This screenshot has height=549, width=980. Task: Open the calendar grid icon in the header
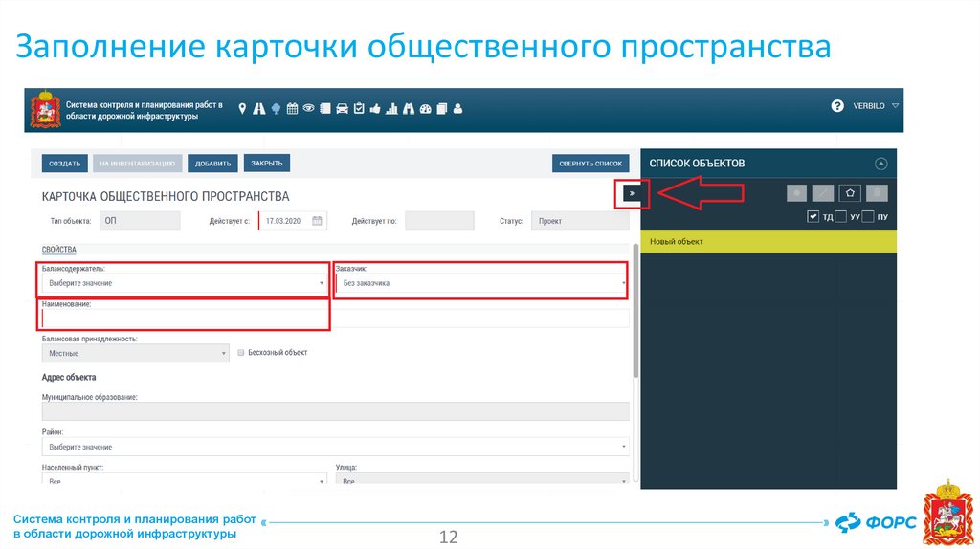292,109
